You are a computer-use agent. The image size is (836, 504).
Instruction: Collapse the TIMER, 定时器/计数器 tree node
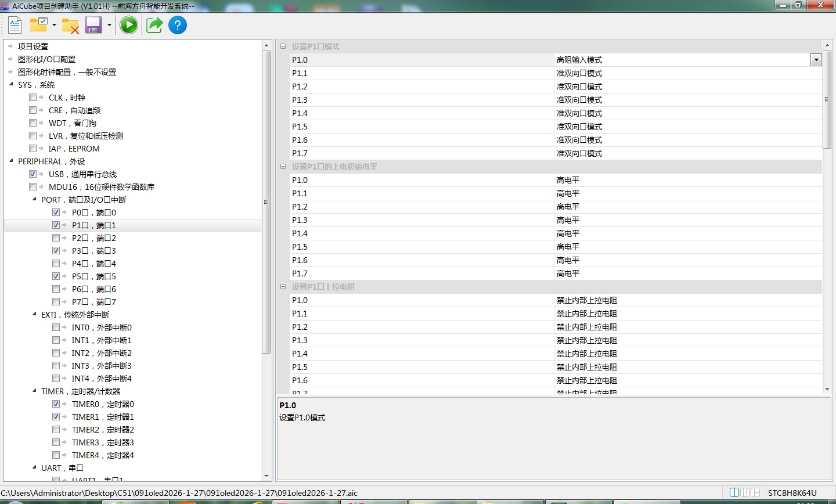point(34,391)
